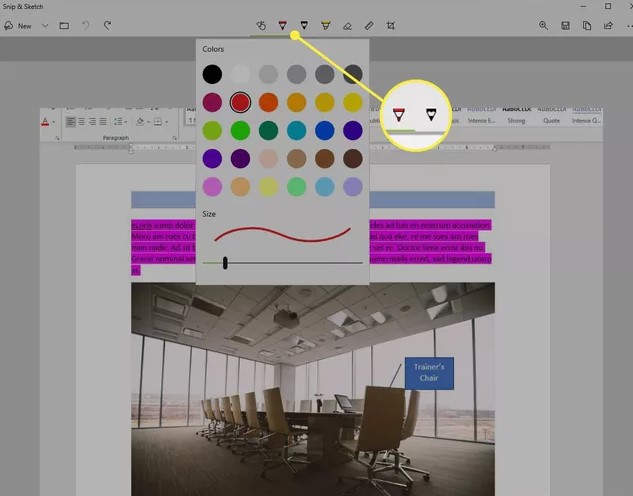Pick the white color swatch
Image resolution: width=633 pixels, height=496 pixels.
pos(240,74)
